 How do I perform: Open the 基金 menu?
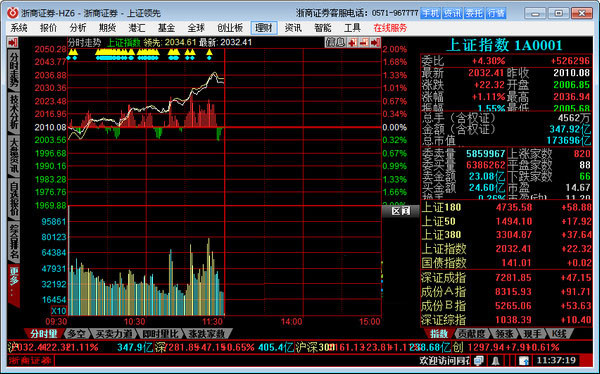(x=166, y=28)
